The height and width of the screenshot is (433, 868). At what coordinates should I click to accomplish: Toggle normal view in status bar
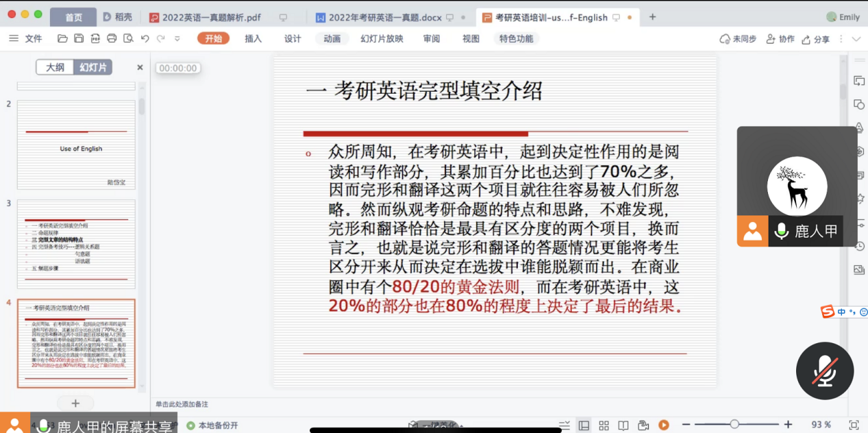click(x=584, y=425)
